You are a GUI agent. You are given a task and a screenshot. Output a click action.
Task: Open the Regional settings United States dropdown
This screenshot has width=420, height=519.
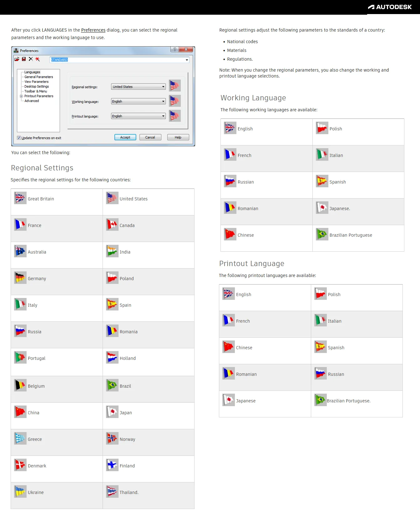click(138, 87)
